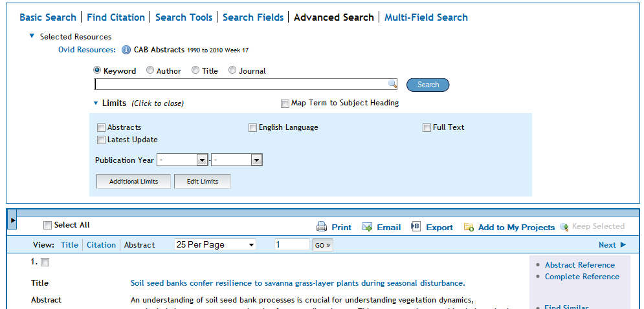Click the Email envelope icon

[367, 227]
